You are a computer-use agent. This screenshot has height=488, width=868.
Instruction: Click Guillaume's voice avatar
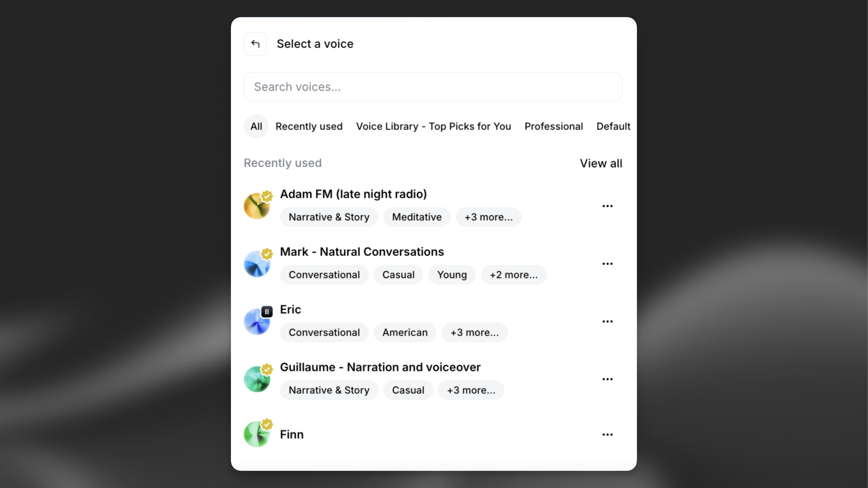tap(257, 379)
